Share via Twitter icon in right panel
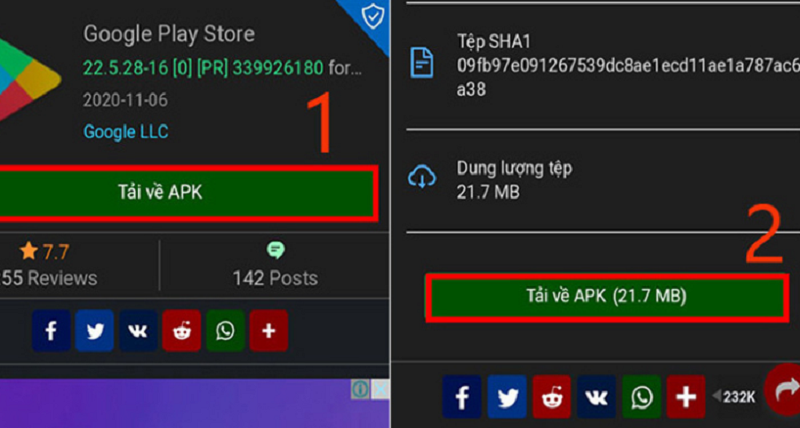 [x=507, y=396]
